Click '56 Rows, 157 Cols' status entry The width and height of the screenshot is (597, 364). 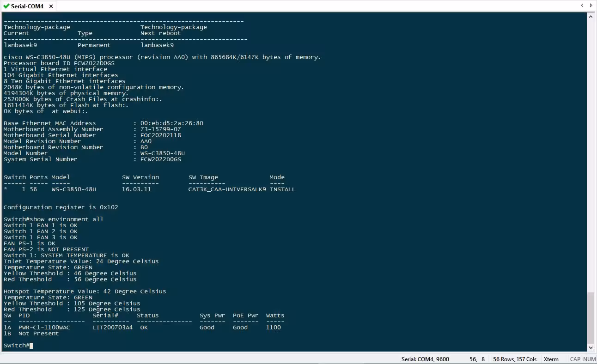click(515, 359)
